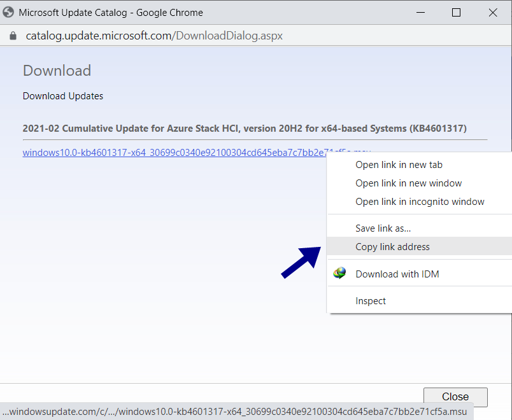Open Inspect from the context menu
This screenshot has height=420, width=512.
coord(371,300)
